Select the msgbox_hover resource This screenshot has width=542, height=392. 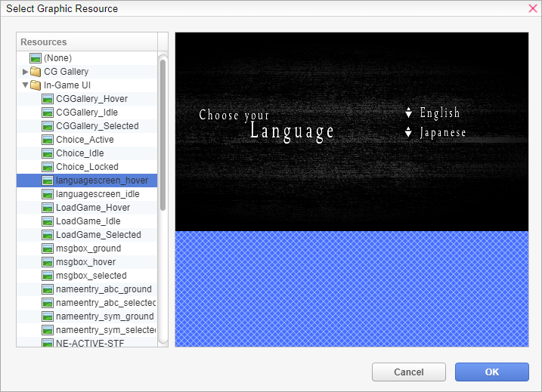[85, 262]
